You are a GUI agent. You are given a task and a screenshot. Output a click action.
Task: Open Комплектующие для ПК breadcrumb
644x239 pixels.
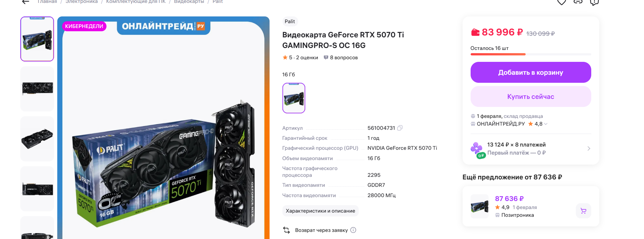pyautogui.click(x=136, y=2)
